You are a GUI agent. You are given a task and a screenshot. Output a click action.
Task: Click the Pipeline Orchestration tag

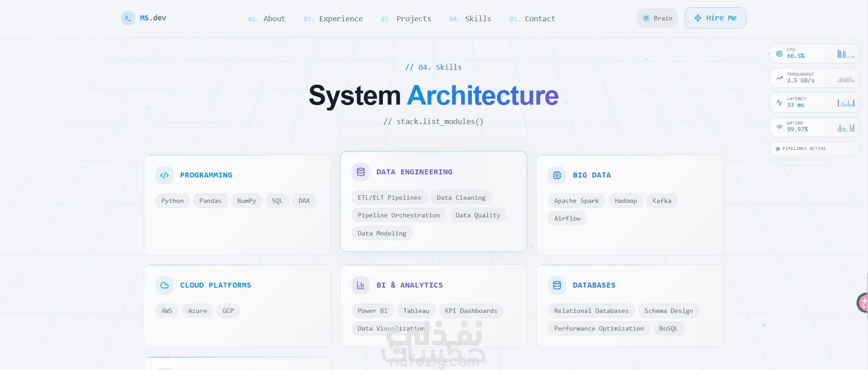coord(399,215)
